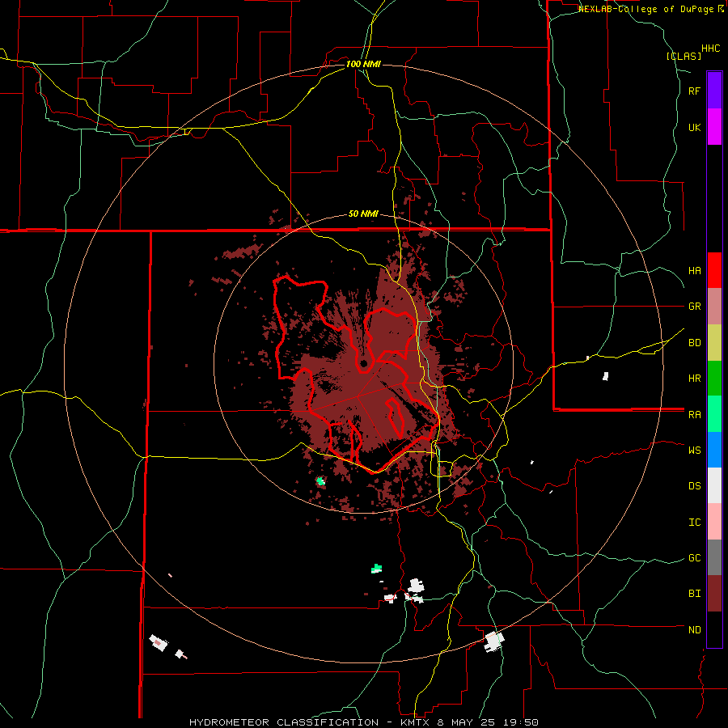Click the GC legend label
The image size is (728, 728).
[x=694, y=558]
